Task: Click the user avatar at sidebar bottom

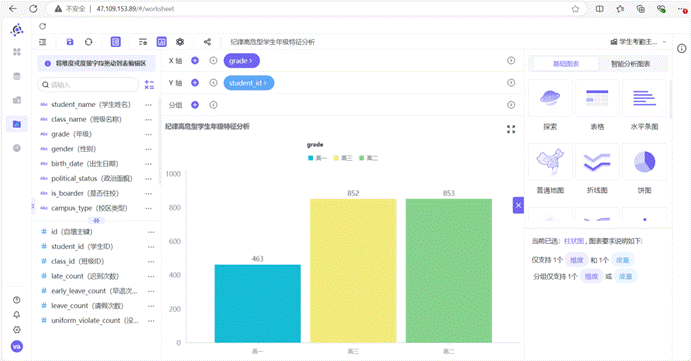Action: pos(17,346)
